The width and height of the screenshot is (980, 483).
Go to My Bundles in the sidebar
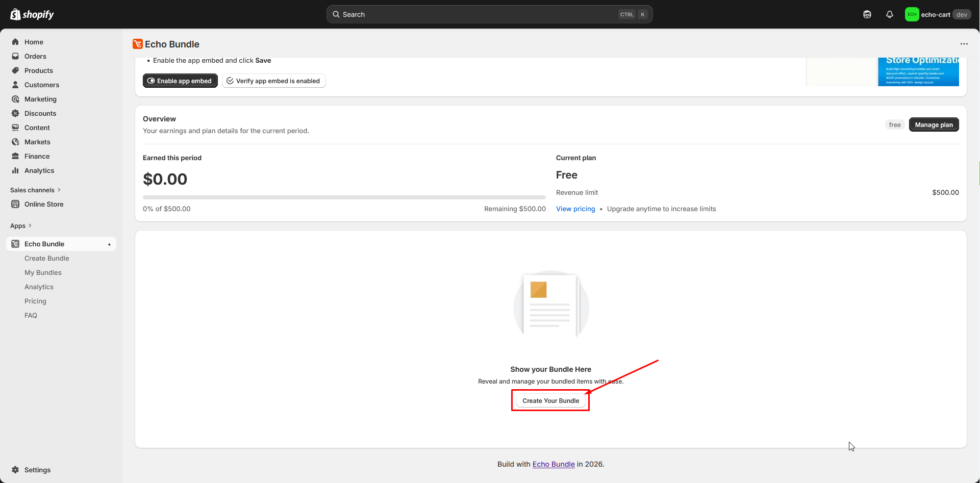[43, 272]
